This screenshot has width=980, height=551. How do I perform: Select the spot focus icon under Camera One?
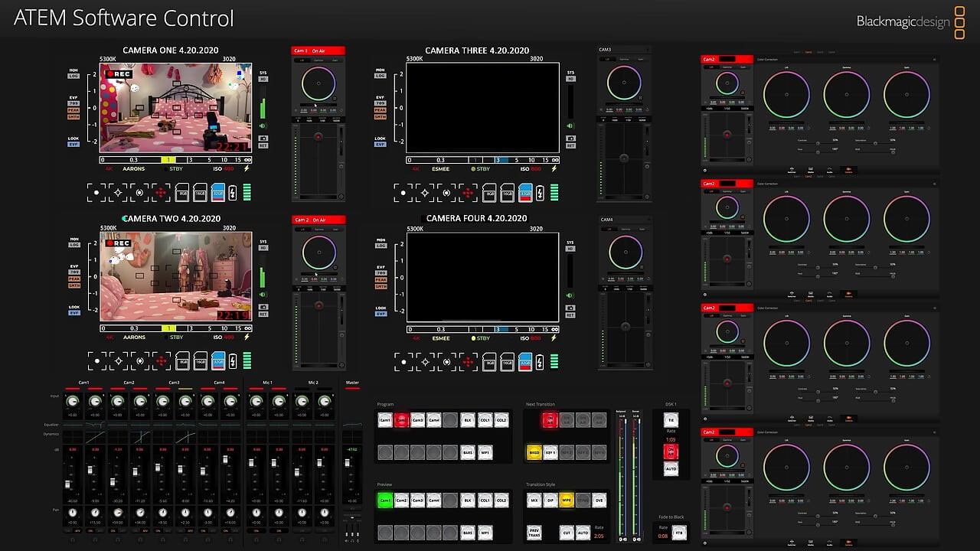coord(96,193)
